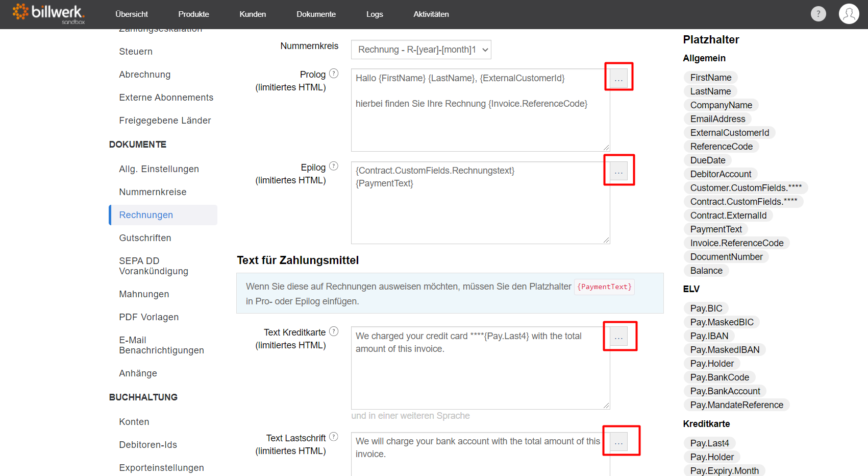Click the Text Lastschrift help icon

(x=334, y=437)
